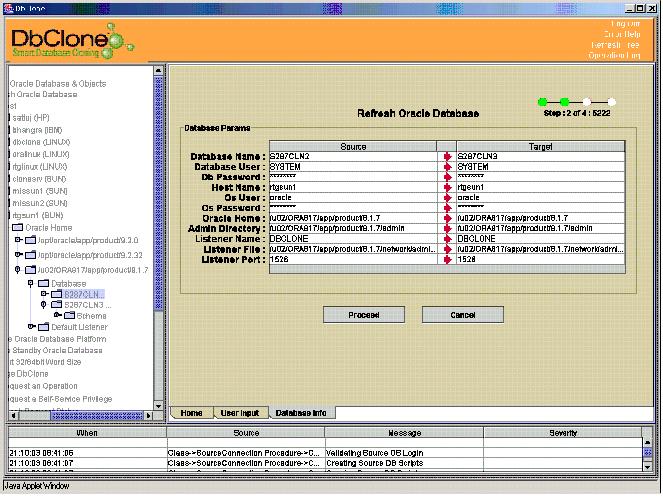663x496 pixels.
Task: Expand the /opt/oracle/app/product/9.2.32 tree node
Action: (x=18, y=255)
